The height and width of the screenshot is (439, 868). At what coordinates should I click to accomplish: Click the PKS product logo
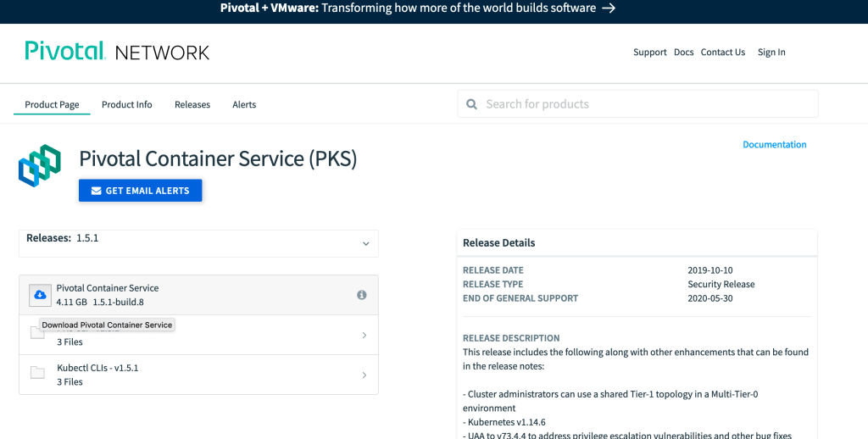[40, 166]
